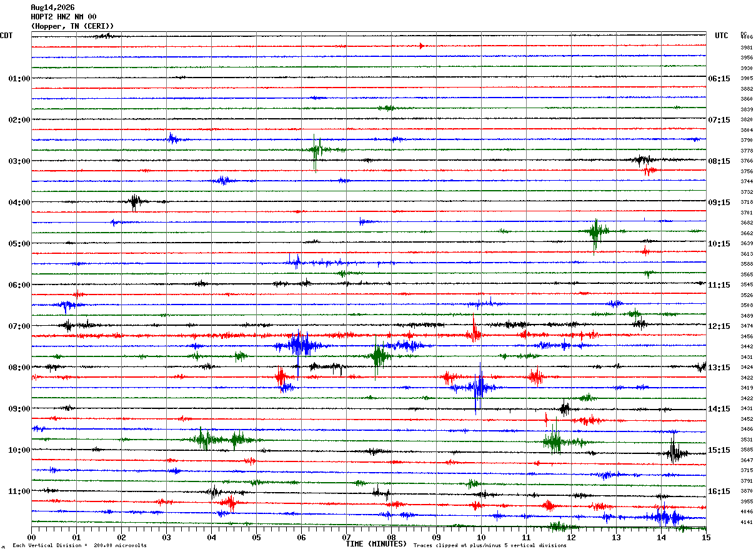
Task: Click the DC offset value '3565'
Action: tap(747, 274)
